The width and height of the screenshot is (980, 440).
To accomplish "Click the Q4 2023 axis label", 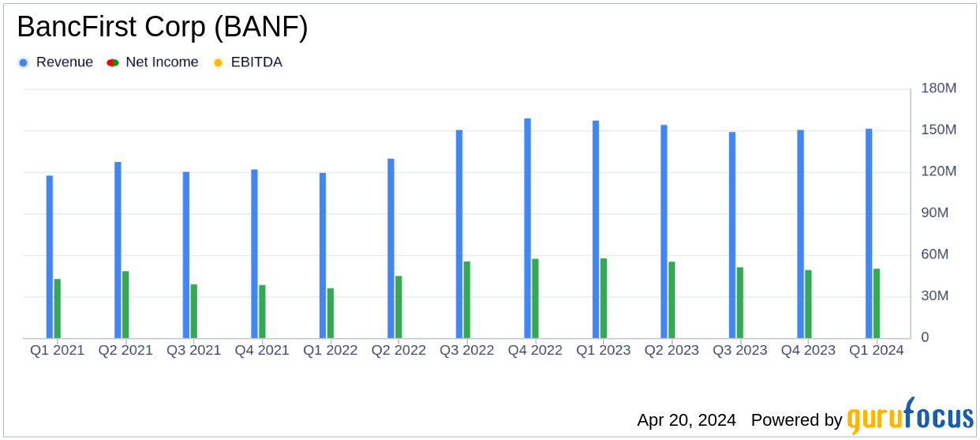I will coord(808,350).
